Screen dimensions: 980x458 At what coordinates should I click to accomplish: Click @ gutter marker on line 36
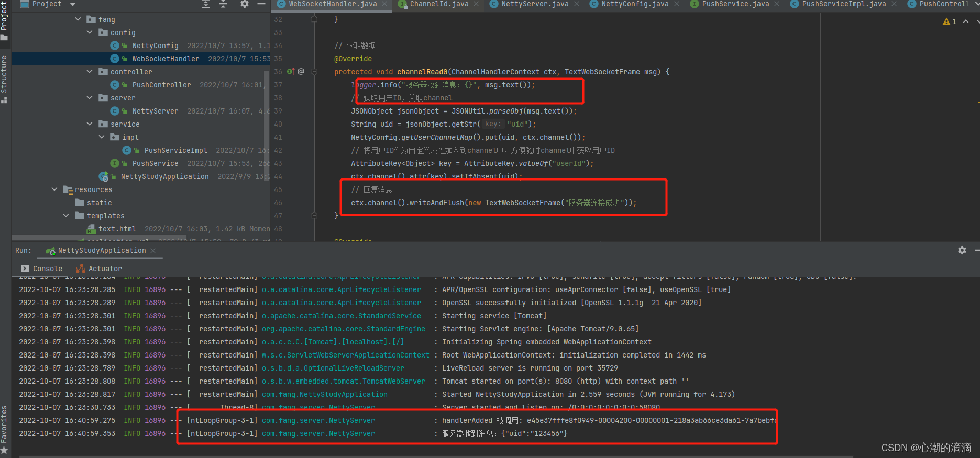click(x=301, y=72)
